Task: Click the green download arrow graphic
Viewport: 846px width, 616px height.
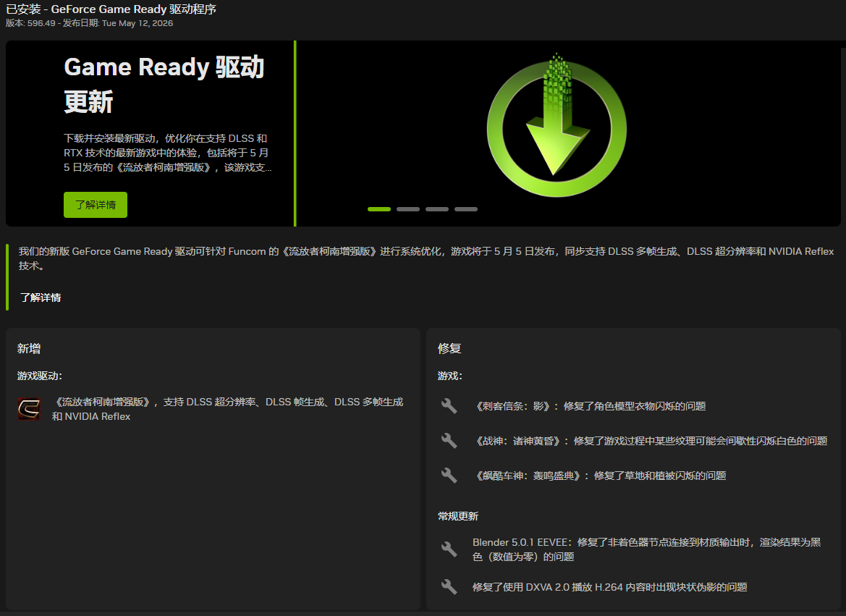Action: (557, 125)
